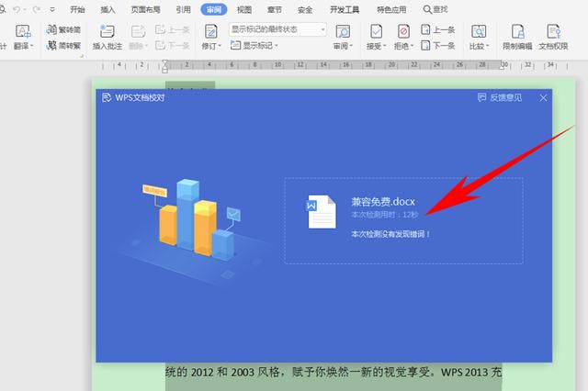Expand the markup display state dropdown

pos(322,29)
